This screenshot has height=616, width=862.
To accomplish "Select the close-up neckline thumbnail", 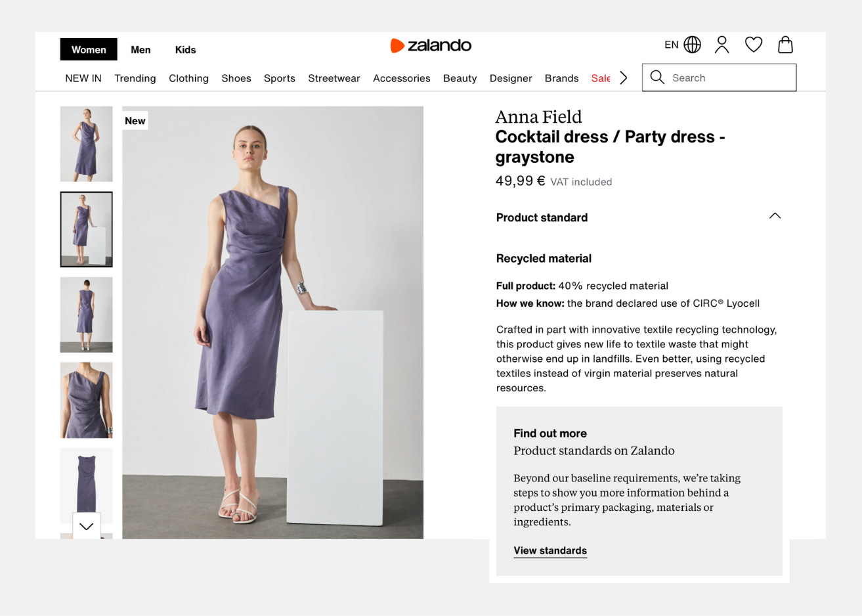I will click(86, 400).
